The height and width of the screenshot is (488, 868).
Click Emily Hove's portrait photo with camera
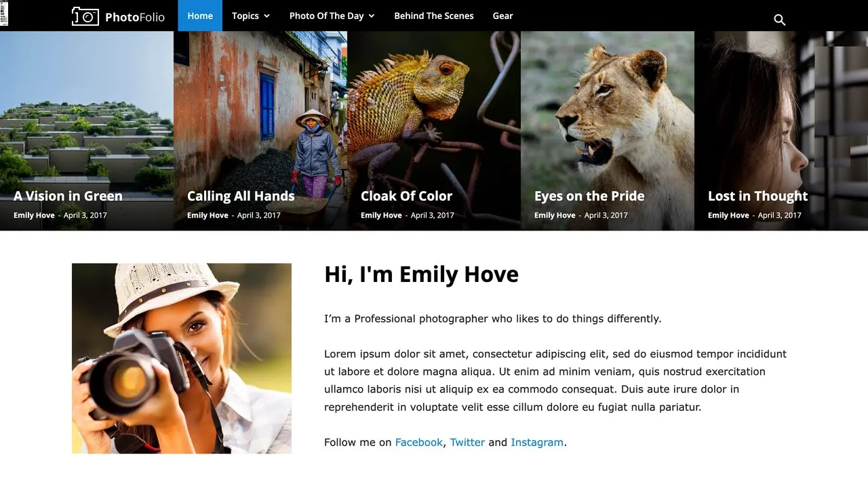click(x=182, y=359)
